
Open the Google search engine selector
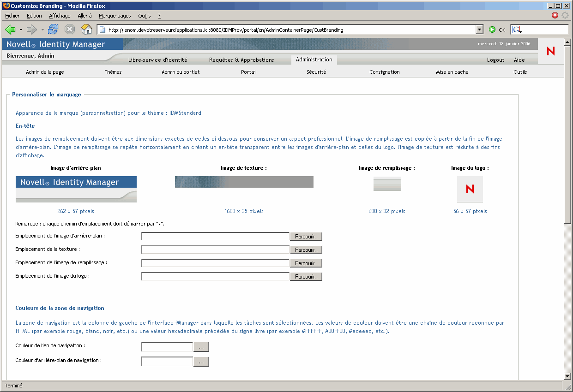[x=517, y=30]
